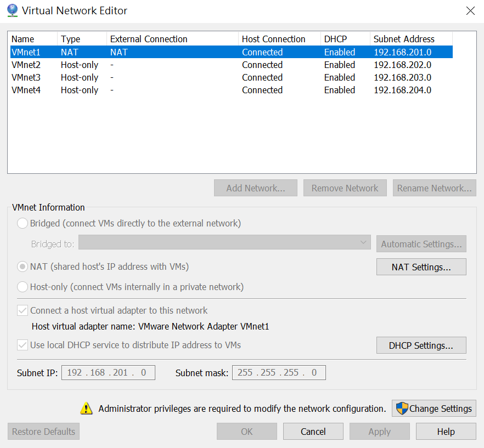Click Host-only type in VMnet2 row
Image resolution: width=484 pixels, height=448 pixels.
80,65
